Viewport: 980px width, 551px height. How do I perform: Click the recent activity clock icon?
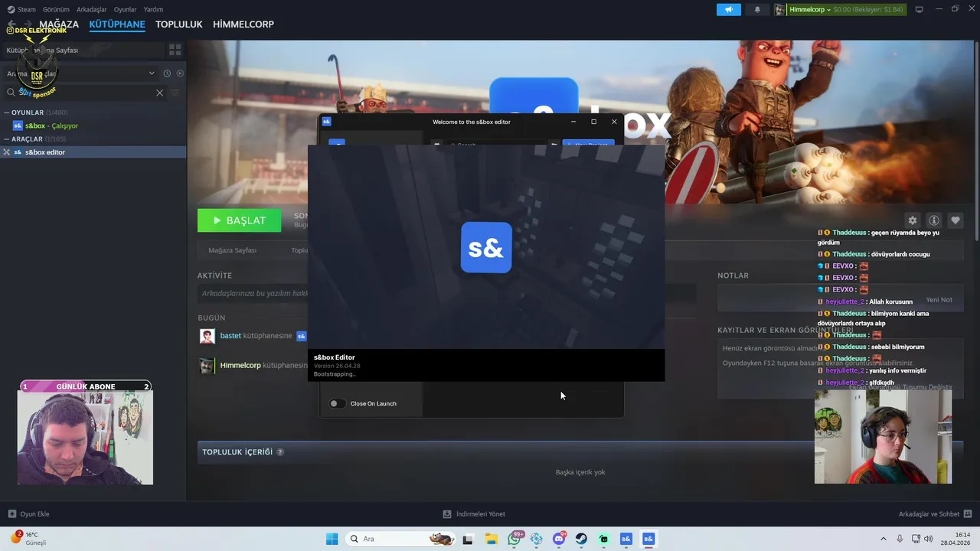[167, 73]
